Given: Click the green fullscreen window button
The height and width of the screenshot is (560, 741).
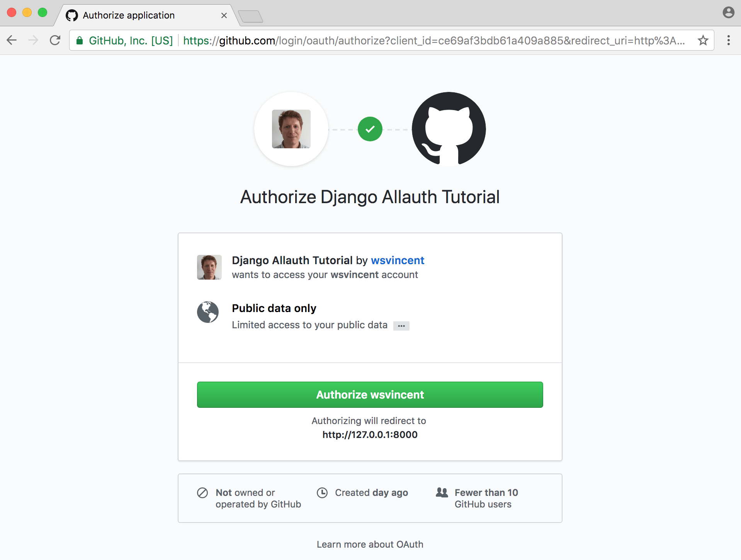Looking at the screenshot, I should pyautogui.click(x=42, y=12).
